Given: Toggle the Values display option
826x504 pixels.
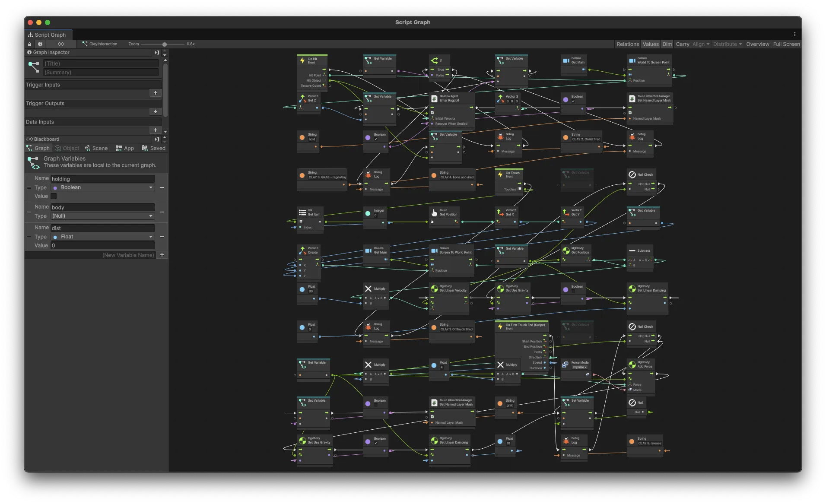Looking at the screenshot, I should [x=650, y=44].
